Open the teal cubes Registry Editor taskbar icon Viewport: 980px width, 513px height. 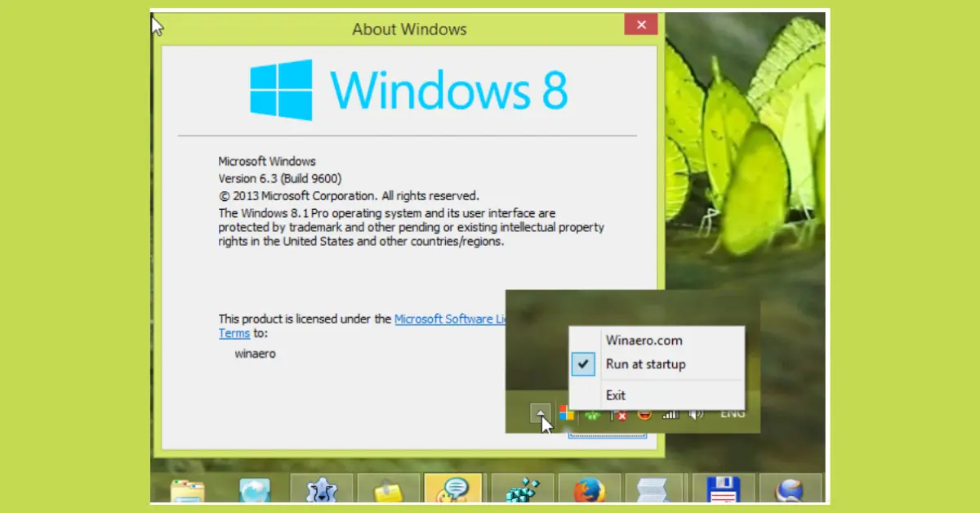pyautogui.click(x=522, y=488)
